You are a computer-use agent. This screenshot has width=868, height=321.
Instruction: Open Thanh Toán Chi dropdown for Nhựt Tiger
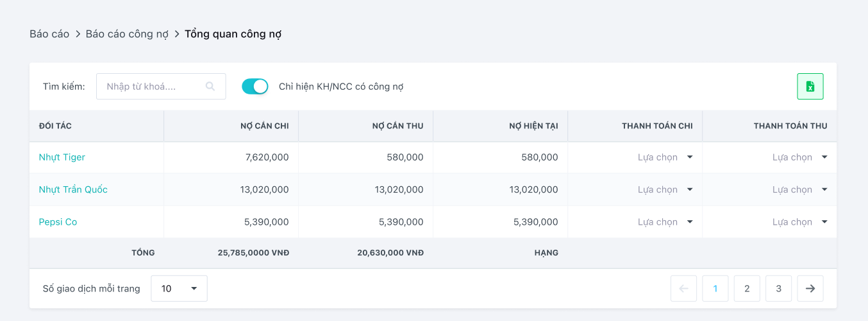(665, 157)
